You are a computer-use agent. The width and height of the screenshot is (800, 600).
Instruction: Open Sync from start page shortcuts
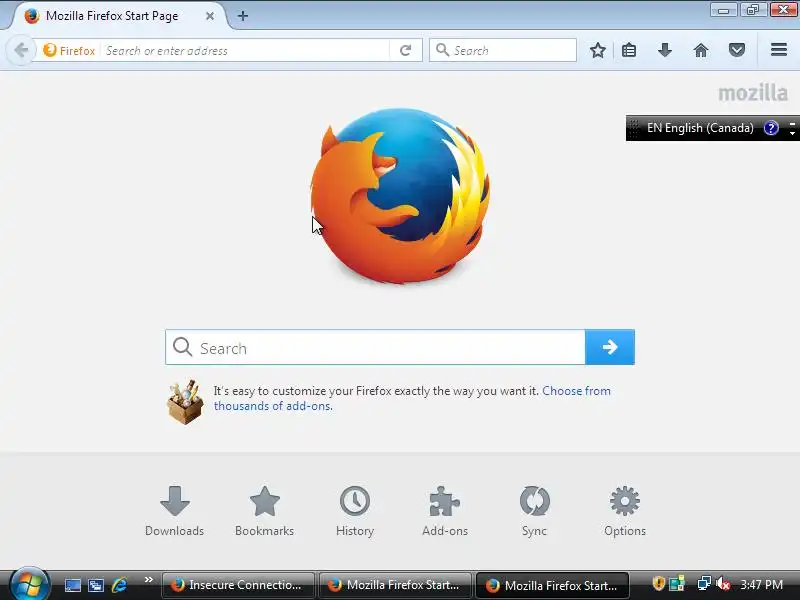click(534, 511)
